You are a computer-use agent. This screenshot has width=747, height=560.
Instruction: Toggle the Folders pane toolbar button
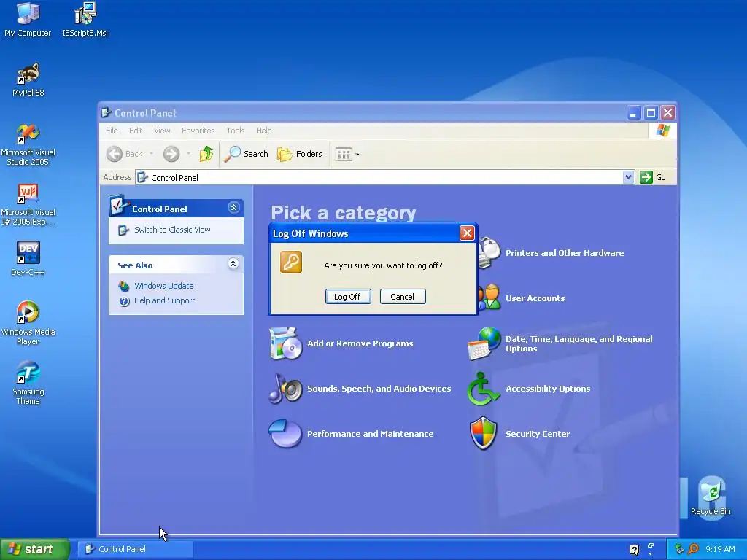coord(300,154)
